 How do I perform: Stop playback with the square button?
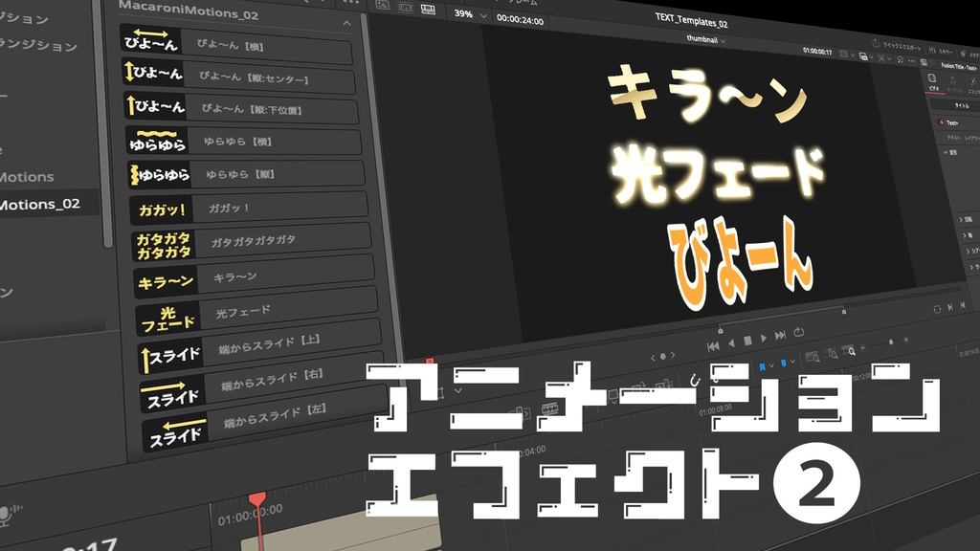coord(747,341)
